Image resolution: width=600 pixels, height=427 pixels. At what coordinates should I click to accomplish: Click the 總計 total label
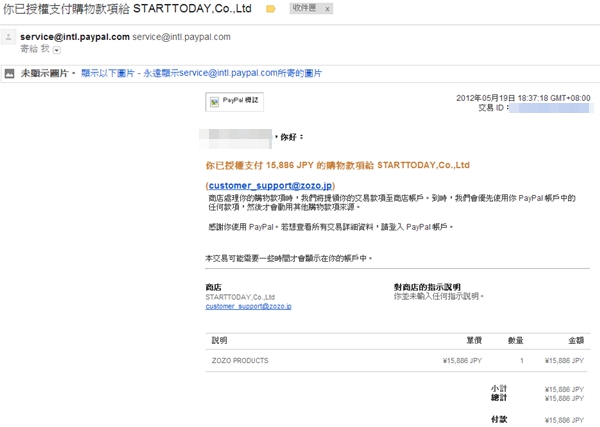(499, 398)
